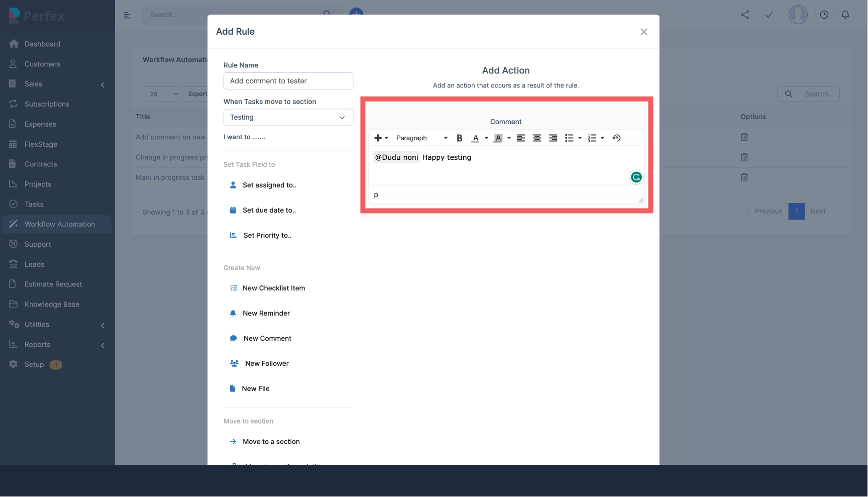Image resolution: width=868 pixels, height=497 pixels.
Task: Click the bulleted list icon
Action: [570, 137]
